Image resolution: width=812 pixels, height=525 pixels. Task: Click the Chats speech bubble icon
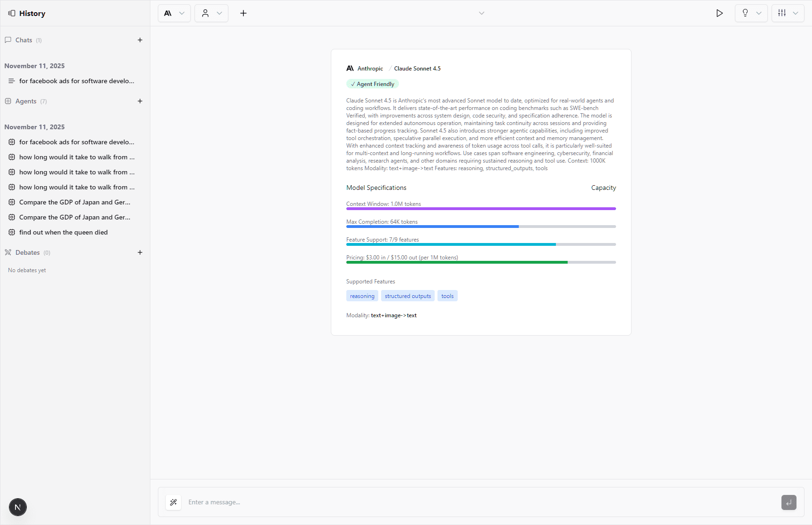(8, 40)
